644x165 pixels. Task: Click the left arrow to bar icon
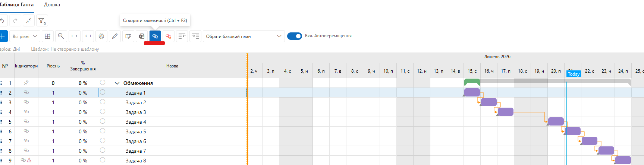pos(88,36)
